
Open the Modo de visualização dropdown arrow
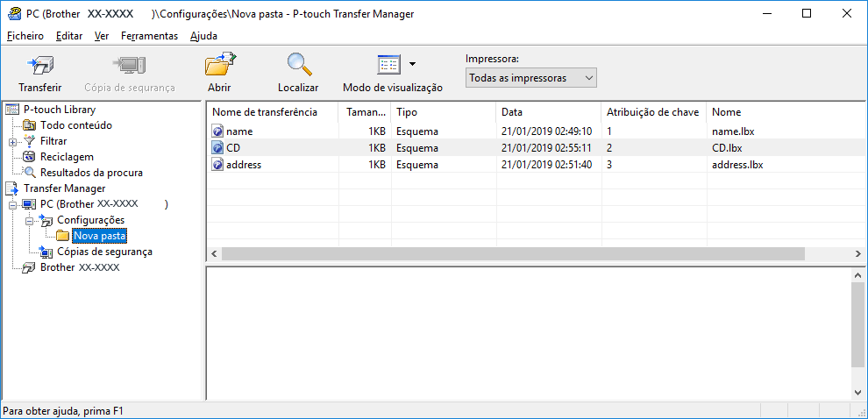click(412, 64)
